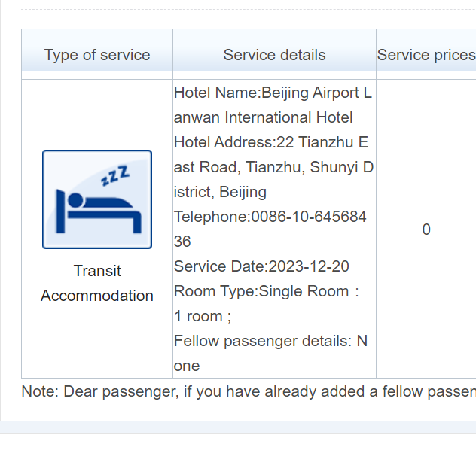Image resolution: width=476 pixels, height=450 pixels.
Task: Click the Type of service column header
Action: 97,55
